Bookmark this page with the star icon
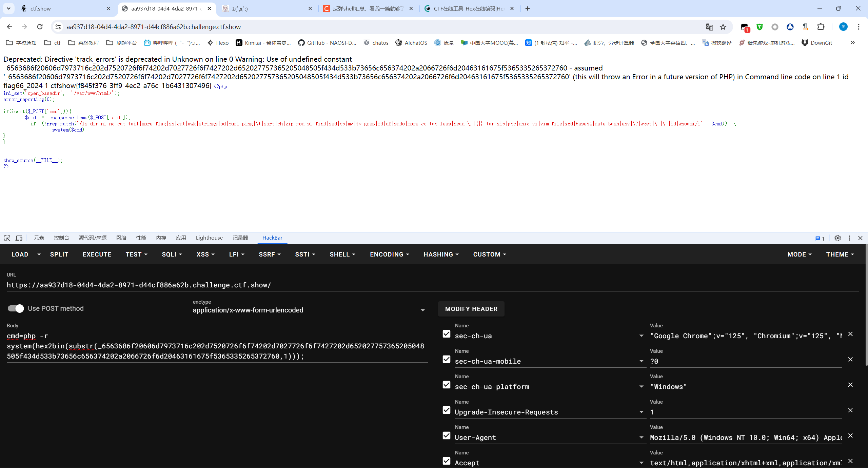 pyautogui.click(x=723, y=27)
